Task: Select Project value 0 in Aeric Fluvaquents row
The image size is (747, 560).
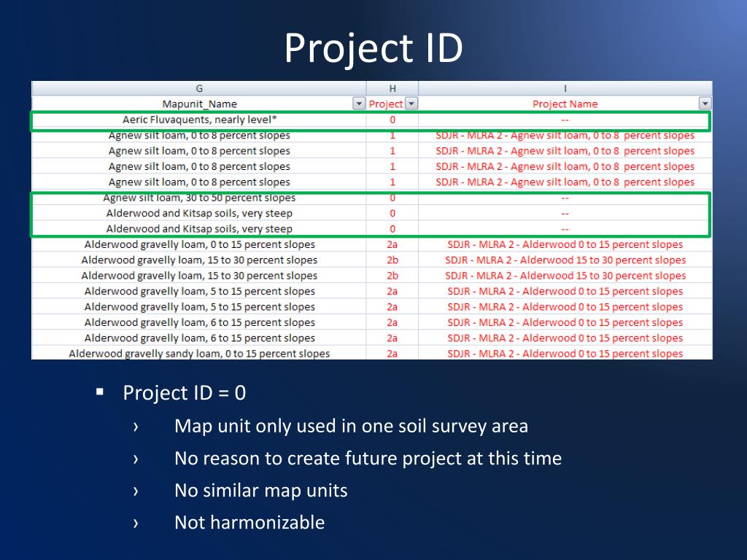Action: click(392, 120)
